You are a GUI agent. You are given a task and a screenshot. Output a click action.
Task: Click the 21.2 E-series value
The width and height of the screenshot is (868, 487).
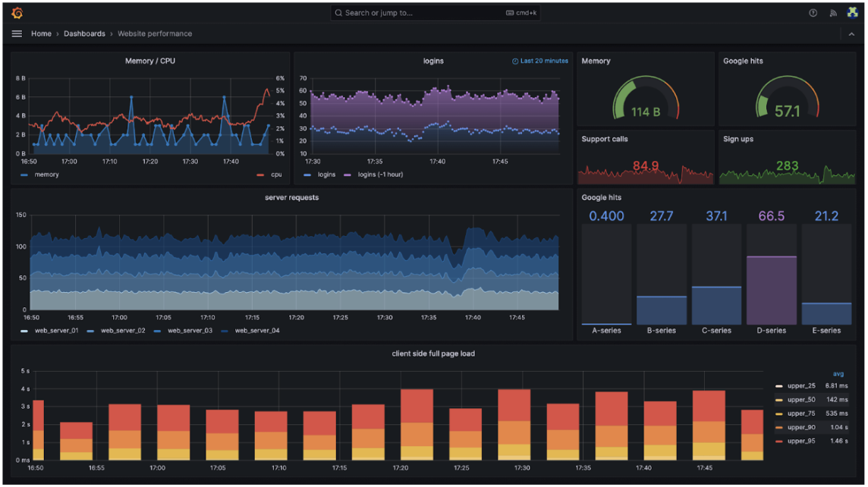tap(826, 216)
